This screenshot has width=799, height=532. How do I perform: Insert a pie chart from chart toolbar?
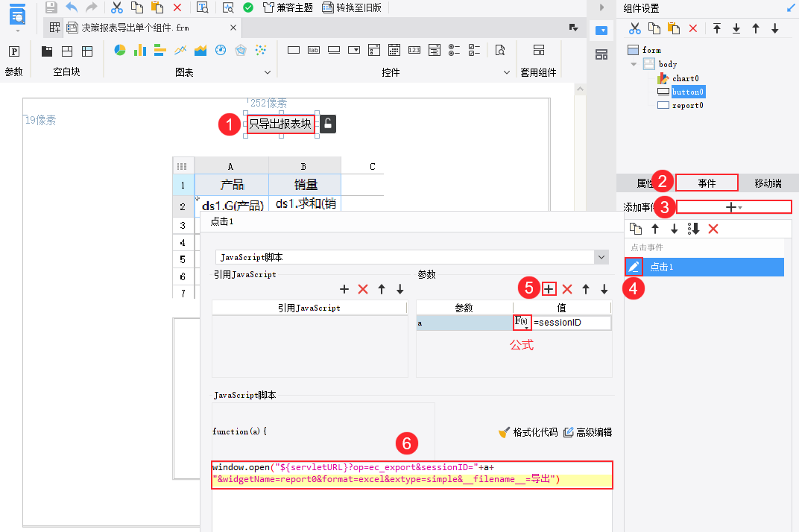click(120, 50)
